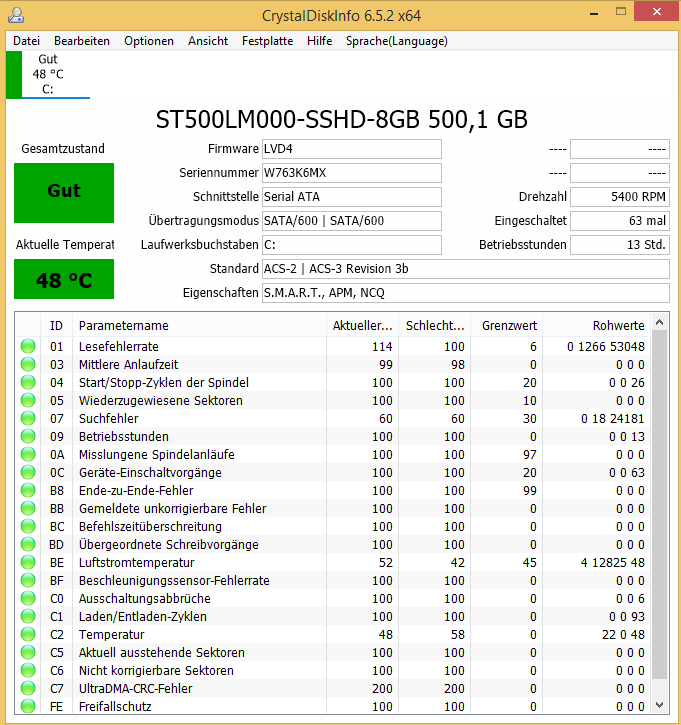
Task: Click the scrollbar down arrow in SMART list
Action: tap(660, 705)
